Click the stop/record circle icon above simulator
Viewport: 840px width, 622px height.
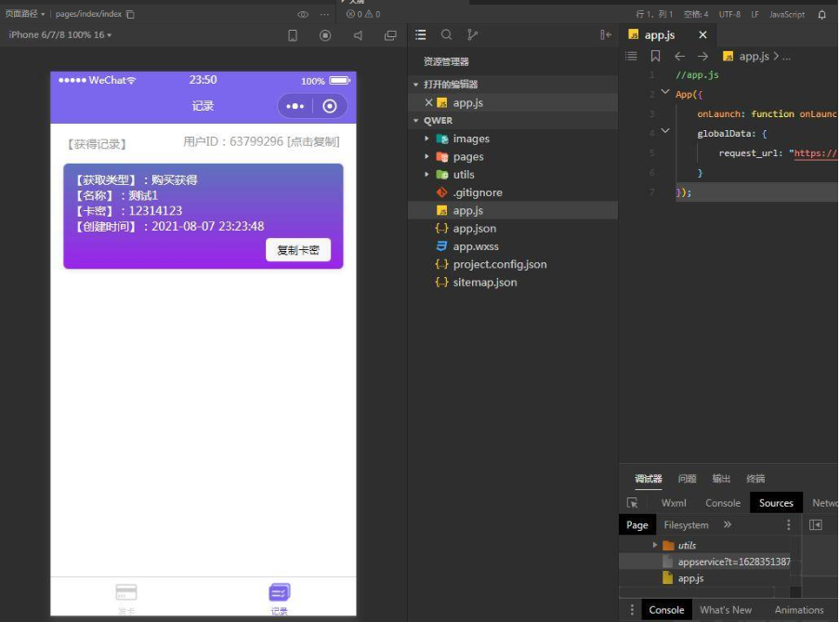coord(325,35)
